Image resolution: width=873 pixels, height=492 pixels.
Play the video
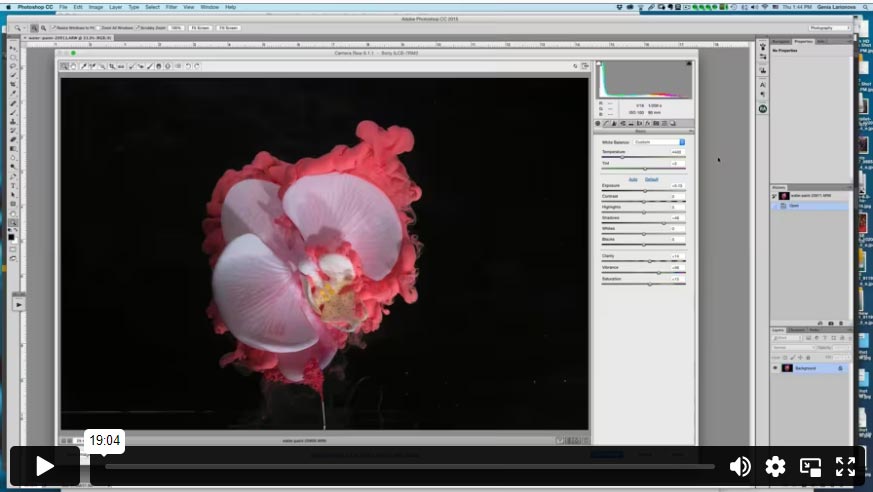(45, 466)
